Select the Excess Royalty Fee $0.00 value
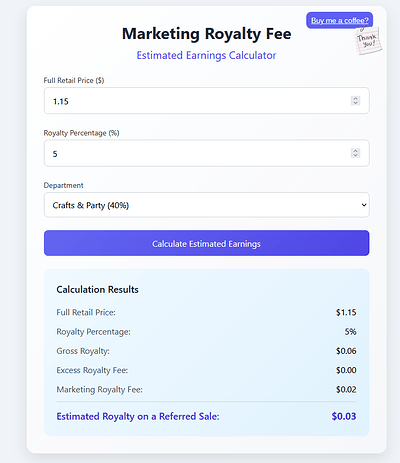 click(x=346, y=370)
